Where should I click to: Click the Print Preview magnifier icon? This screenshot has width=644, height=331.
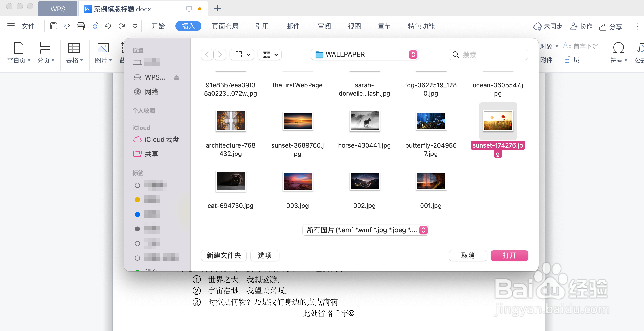click(94, 26)
